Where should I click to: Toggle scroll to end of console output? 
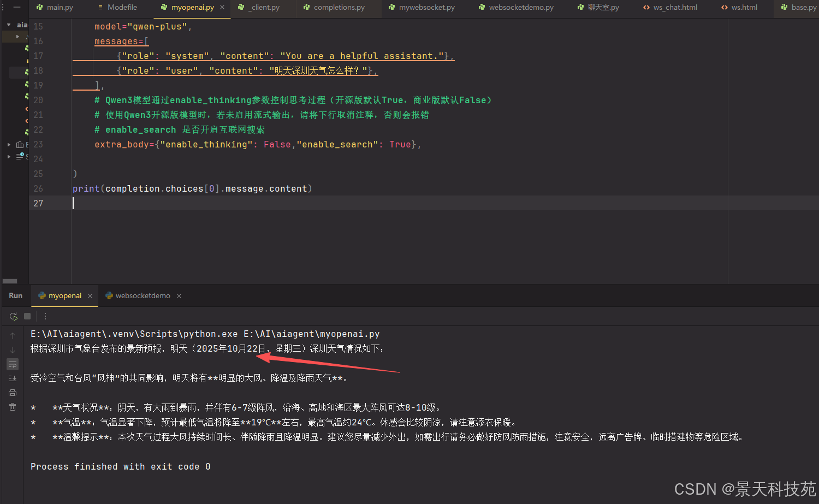[13, 378]
